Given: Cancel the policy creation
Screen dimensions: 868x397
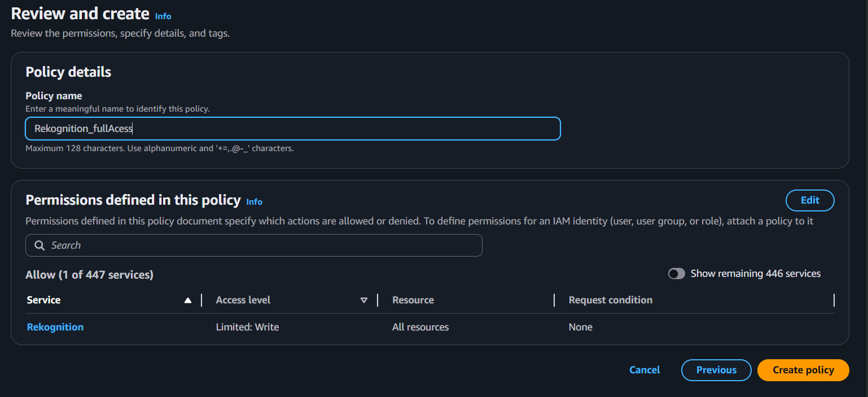Looking at the screenshot, I should [645, 370].
